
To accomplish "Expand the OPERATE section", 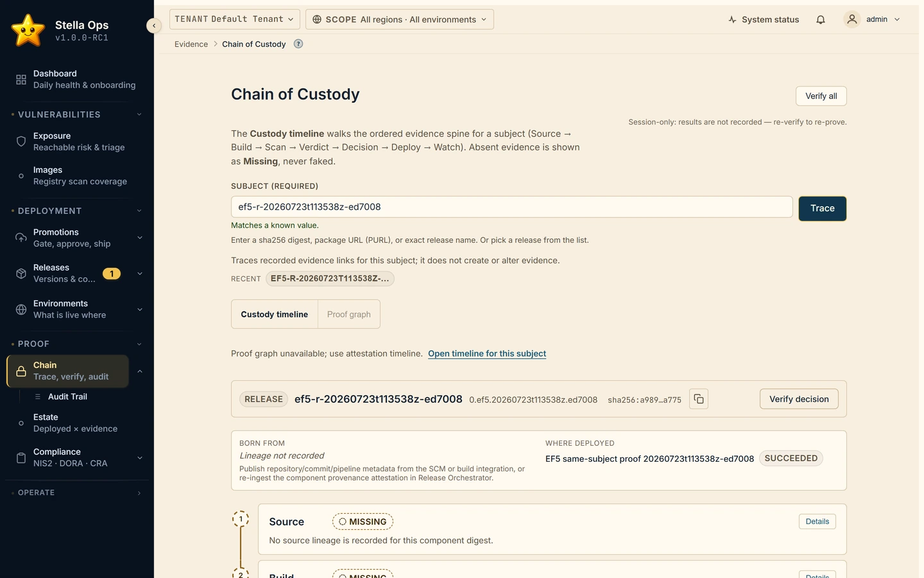I will tap(139, 493).
